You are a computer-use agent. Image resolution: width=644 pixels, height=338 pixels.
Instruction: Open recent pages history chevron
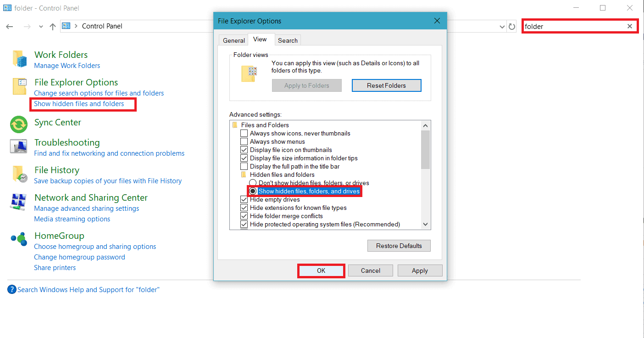(40, 26)
